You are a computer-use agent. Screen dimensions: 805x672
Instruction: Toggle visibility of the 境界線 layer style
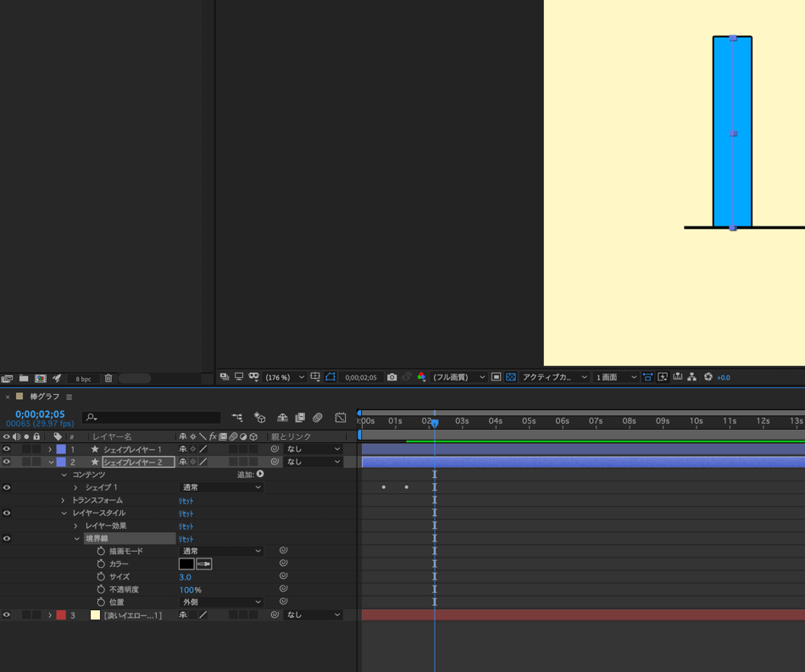pos(7,539)
